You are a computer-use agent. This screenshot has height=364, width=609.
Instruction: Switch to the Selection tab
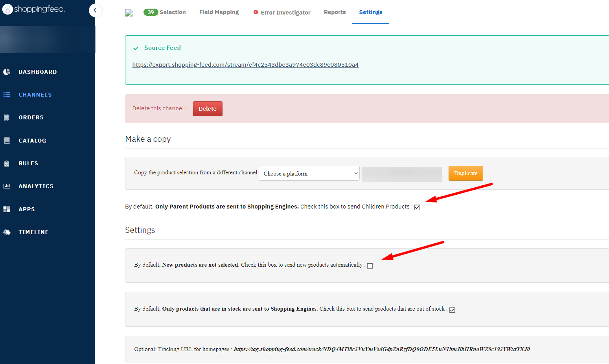point(173,12)
